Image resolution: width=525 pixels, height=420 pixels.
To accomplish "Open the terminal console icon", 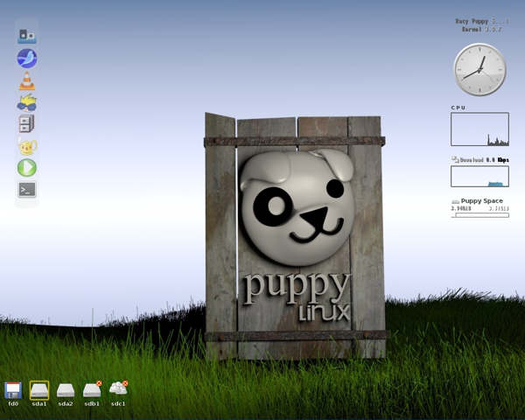I will 27,190.
